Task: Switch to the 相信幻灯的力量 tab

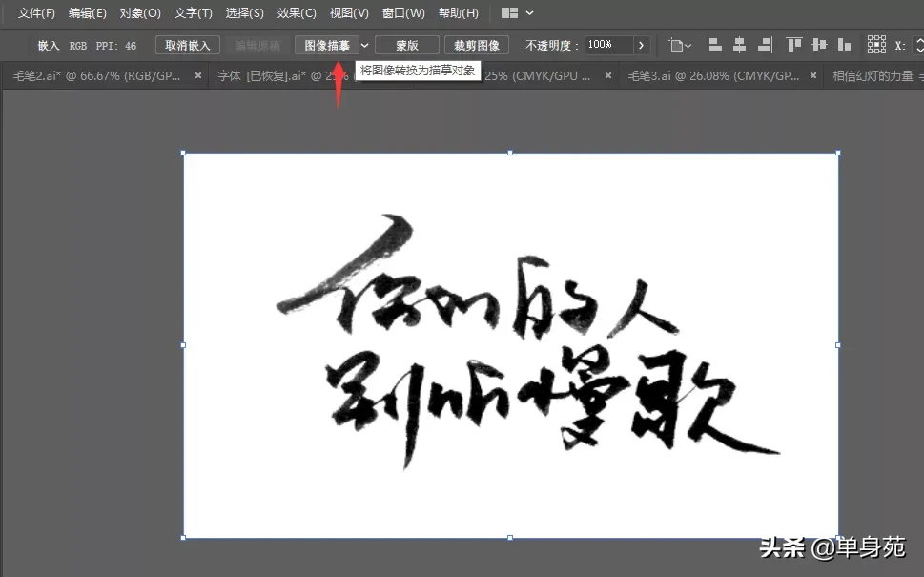Action: point(873,76)
